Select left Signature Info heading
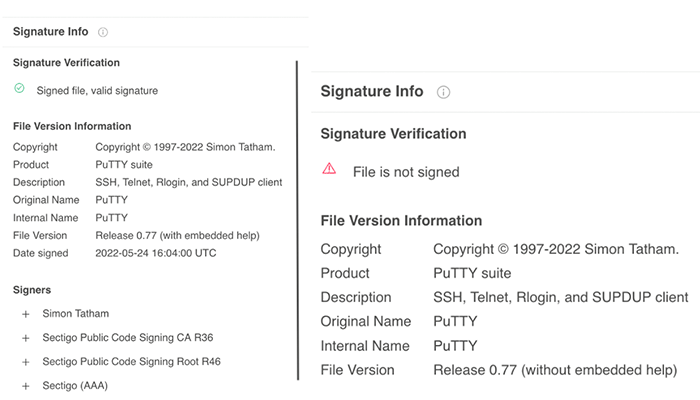This screenshot has width=700, height=400. [50, 32]
